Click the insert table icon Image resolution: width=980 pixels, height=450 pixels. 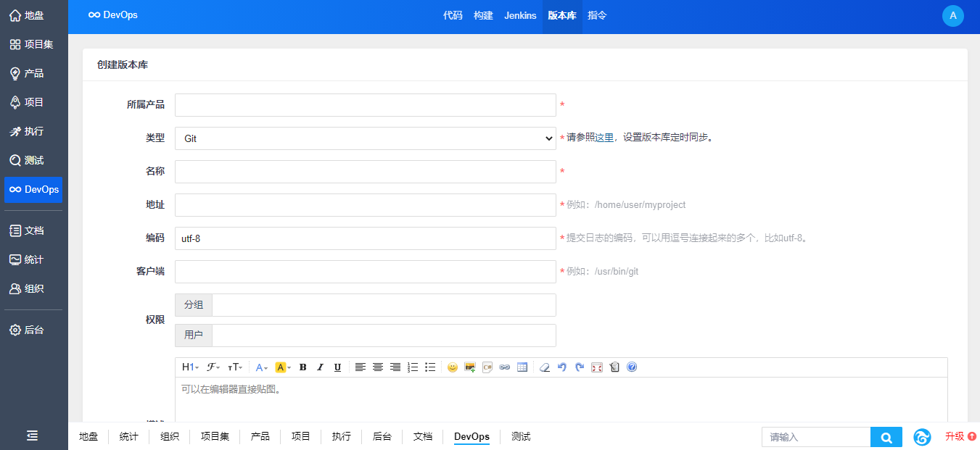522,367
